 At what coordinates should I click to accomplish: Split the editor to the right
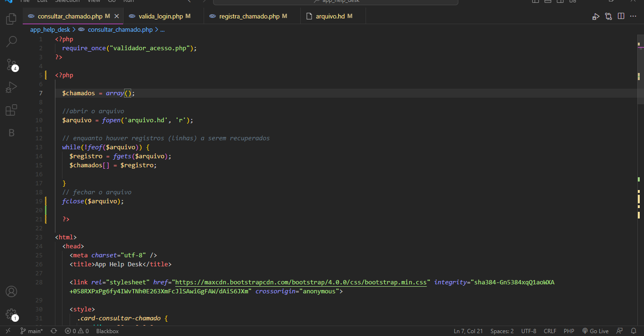tap(621, 17)
